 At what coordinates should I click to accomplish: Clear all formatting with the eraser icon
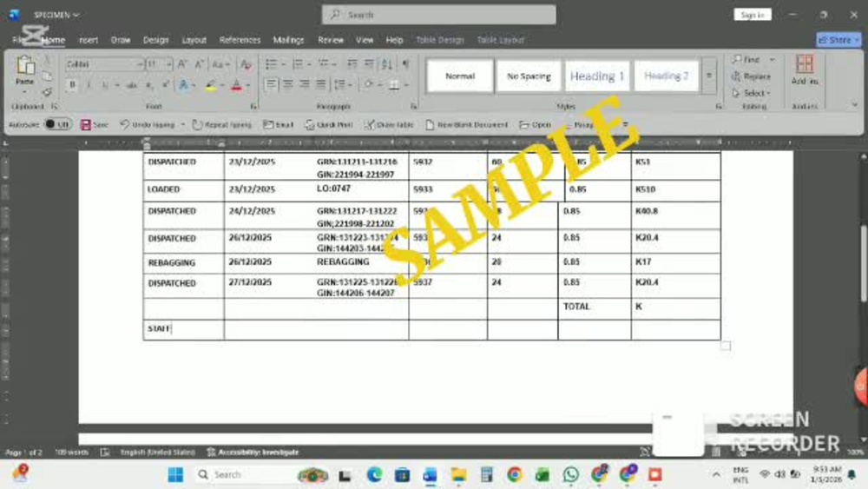(x=246, y=64)
